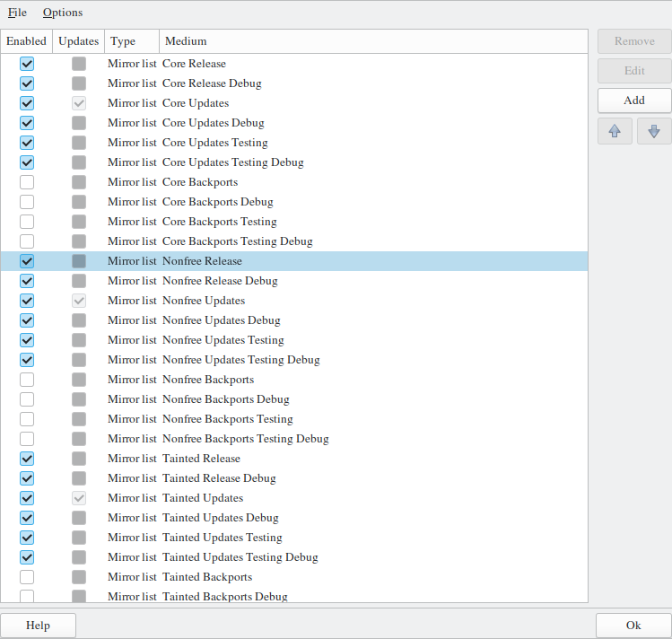Click the Type column header
Image resolution: width=672 pixels, height=639 pixels.
click(132, 41)
